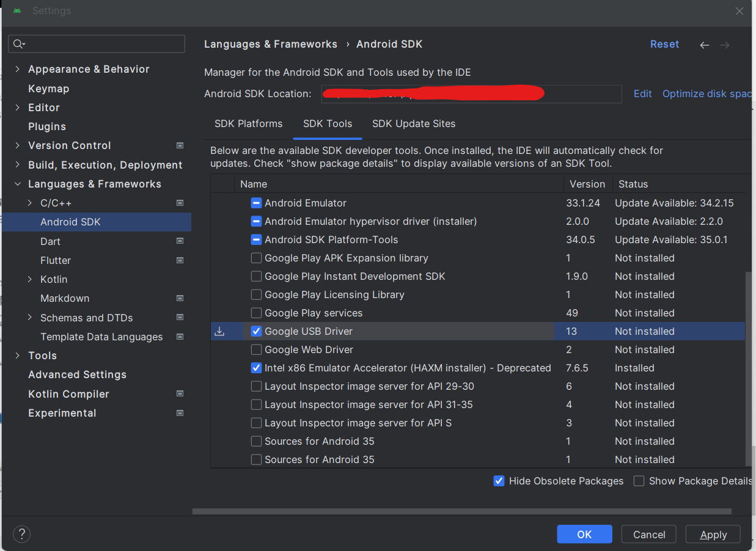
Task: Expand the Tools settings section
Action: pos(17,356)
